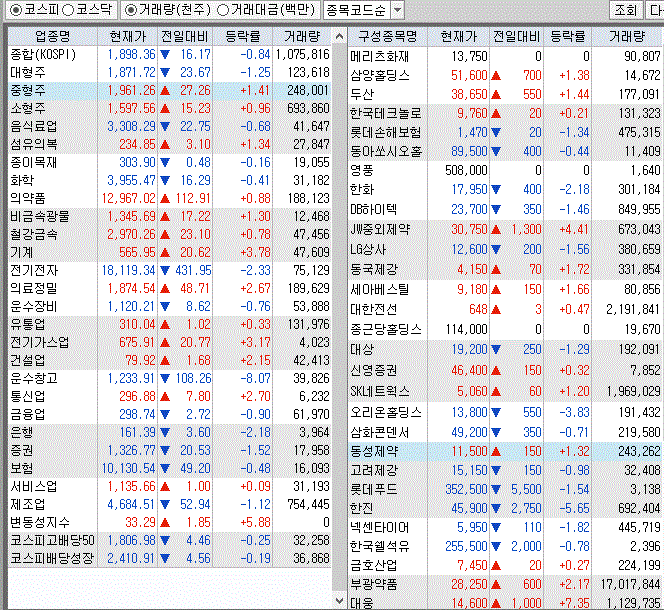Select the 화학 sector row

tap(169, 180)
